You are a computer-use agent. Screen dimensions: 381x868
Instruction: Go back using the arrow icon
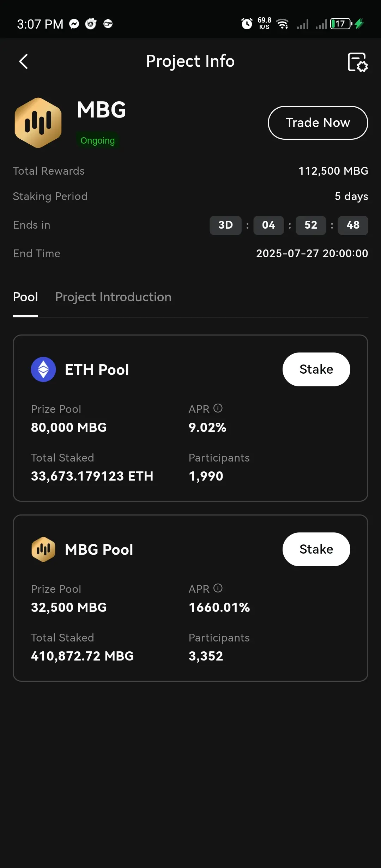tap(23, 61)
